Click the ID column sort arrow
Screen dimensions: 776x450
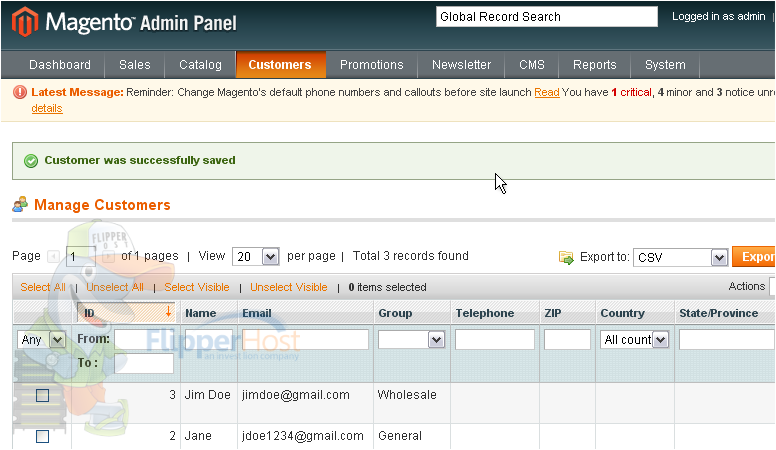(168, 312)
